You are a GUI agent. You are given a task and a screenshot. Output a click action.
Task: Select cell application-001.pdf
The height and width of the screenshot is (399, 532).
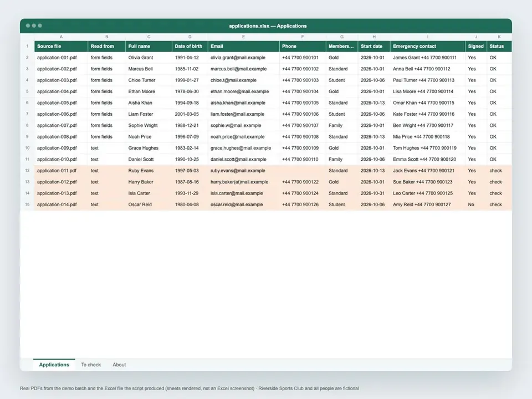(x=61, y=58)
